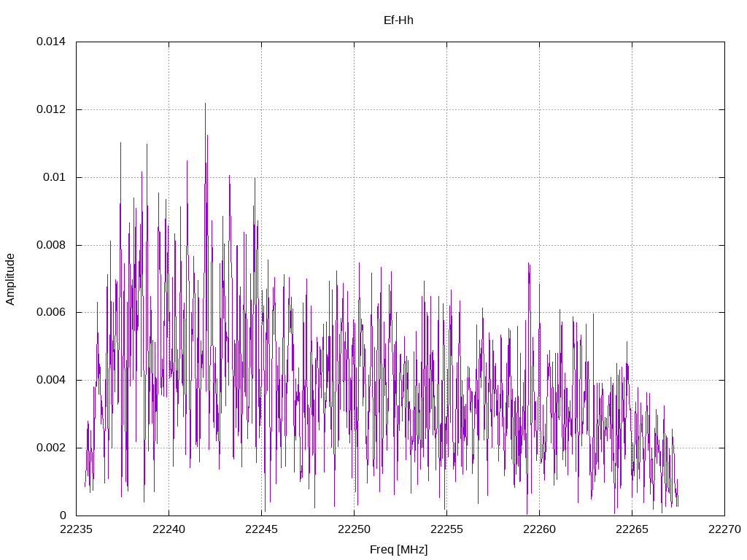The width and height of the screenshot is (747, 560).
Task: Click the y-axis tick label 0.01
Action: click(x=54, y=177)
